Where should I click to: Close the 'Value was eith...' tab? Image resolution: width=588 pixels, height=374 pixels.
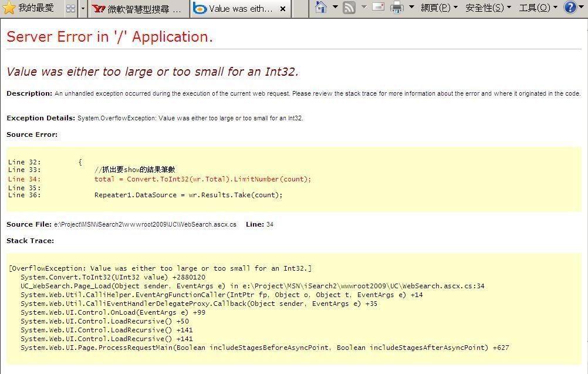tap(282, 9)
